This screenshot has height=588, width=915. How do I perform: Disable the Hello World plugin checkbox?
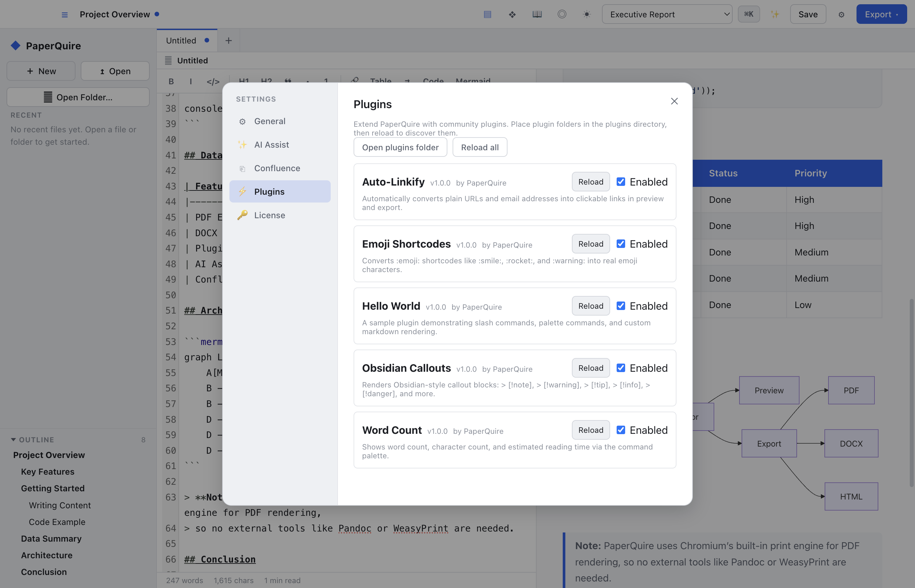point(621,306)
